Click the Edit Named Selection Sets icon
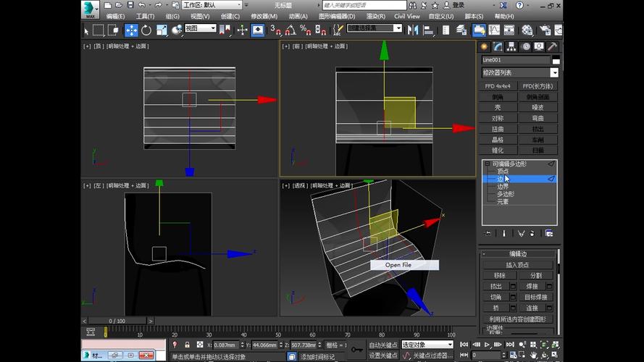Viewport: 644px width, 362px height. (x=338, y=30)
